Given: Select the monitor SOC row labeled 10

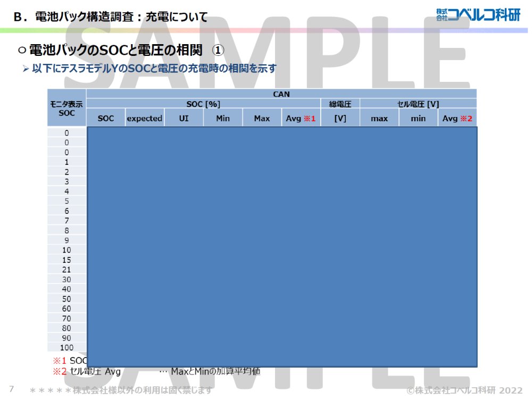Looking at the screenshot, I should (x=67, y=250).
